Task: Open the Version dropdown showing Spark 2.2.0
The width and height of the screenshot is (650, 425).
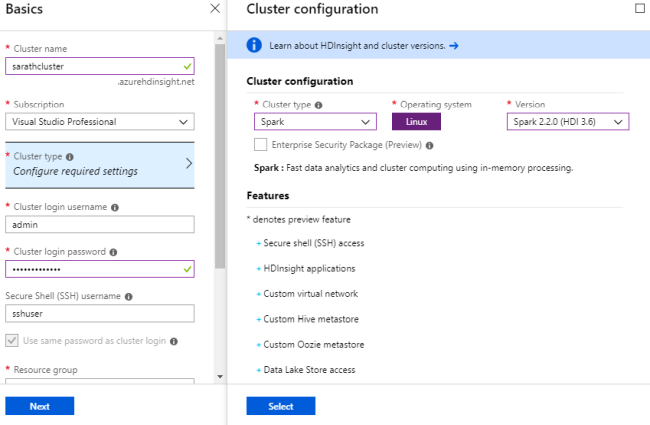Action: [568, 122]
